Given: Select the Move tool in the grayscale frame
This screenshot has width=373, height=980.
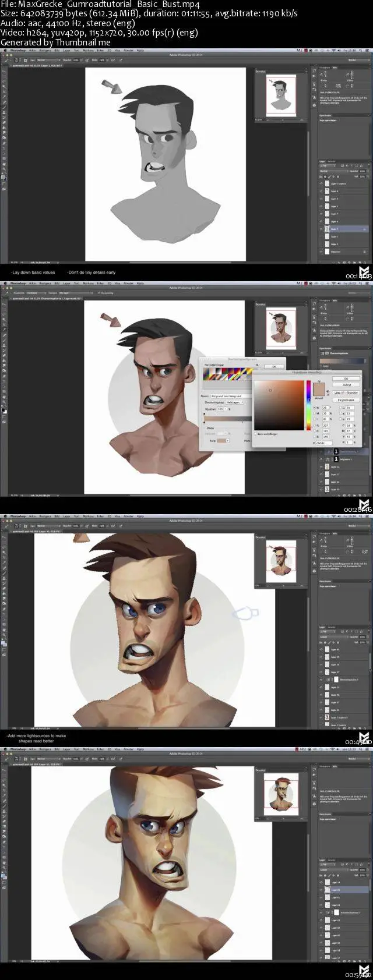Looking at the screenshot, I should 4,71.
